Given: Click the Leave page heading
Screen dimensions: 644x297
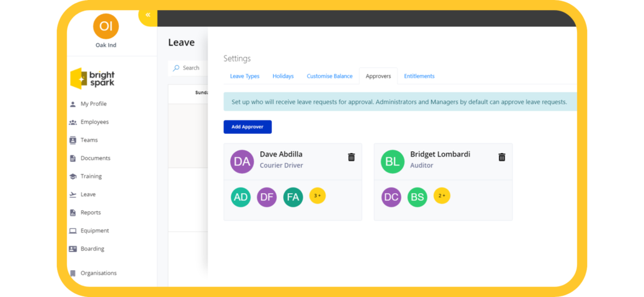Looking at the screenshot, I should click(x=181, y=43).
